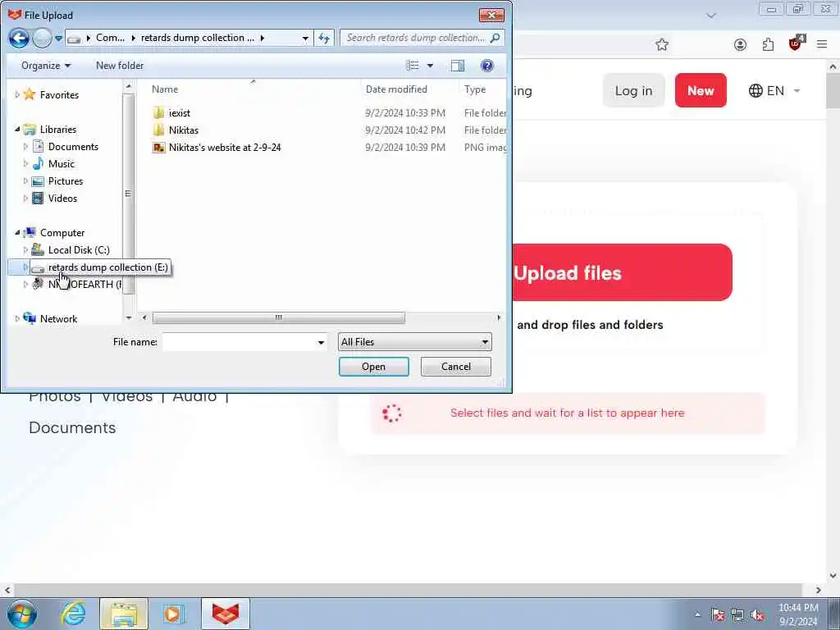Click the Forward arrow in File Upload dialog
This screenshot has height=630, width=840.
pyautogui.click(x=42, y=38)
